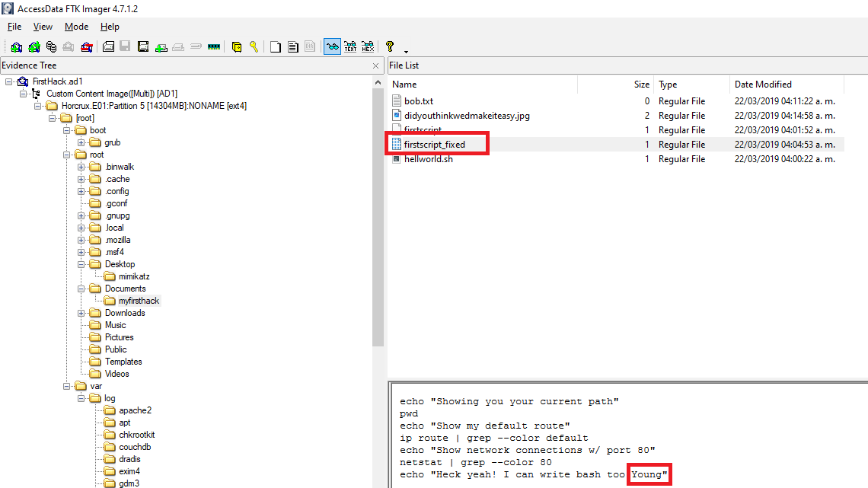Select hellworld.sh in the File List
Viewport: 868px width, 488px height.
point(428,159)
